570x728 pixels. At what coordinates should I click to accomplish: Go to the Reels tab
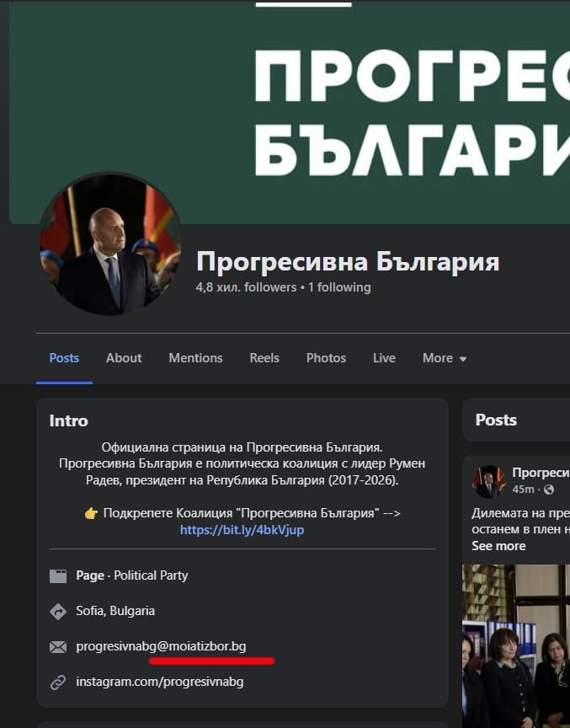(264, 358)
